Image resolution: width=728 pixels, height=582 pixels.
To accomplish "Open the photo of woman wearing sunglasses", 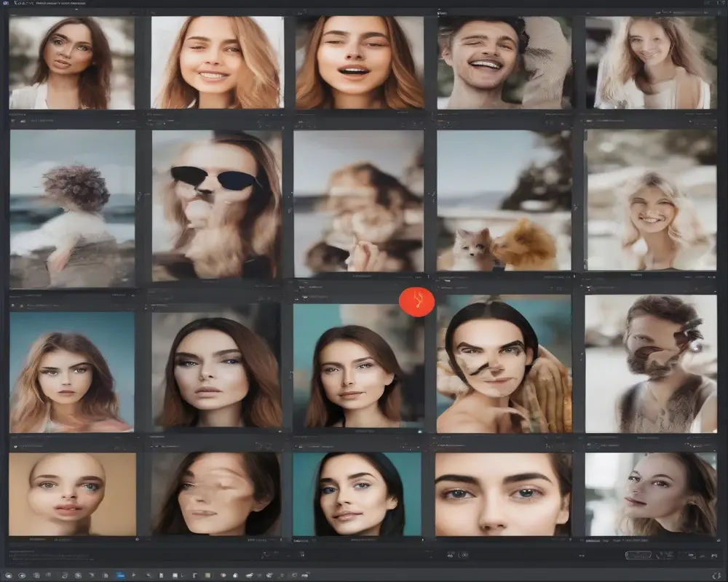I will click(x=217, y=206).
